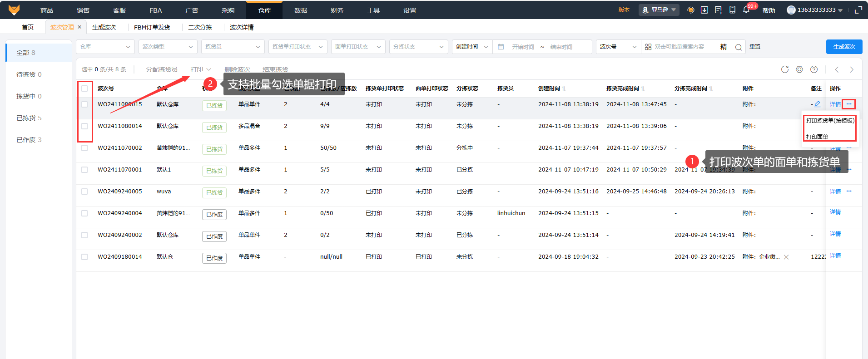
Task: Expand the 打印 print dropdown in toolbar
Action: point(201,69)
